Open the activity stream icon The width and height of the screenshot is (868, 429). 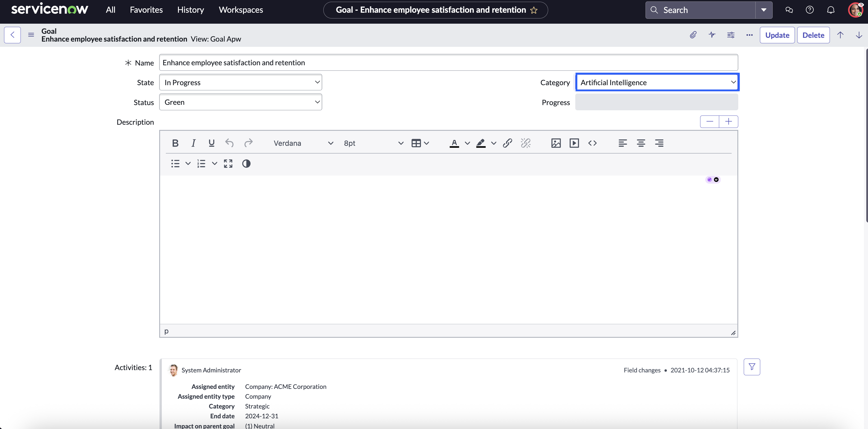coord(712,35)
